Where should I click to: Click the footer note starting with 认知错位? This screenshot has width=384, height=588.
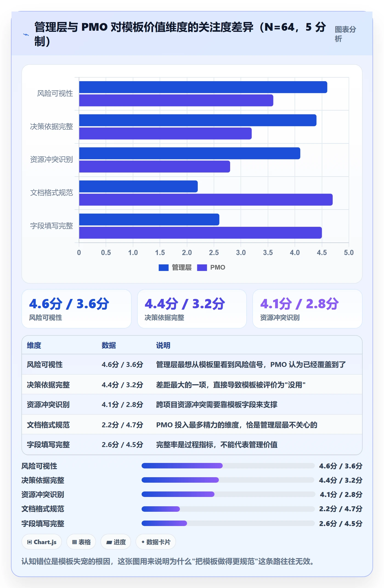168,561
